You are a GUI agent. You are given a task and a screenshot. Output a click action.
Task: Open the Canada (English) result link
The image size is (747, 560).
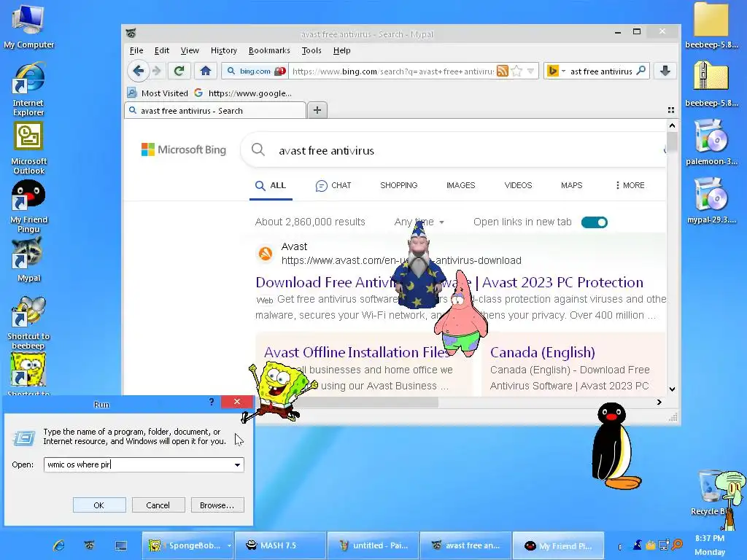click(x=543, y=352)
